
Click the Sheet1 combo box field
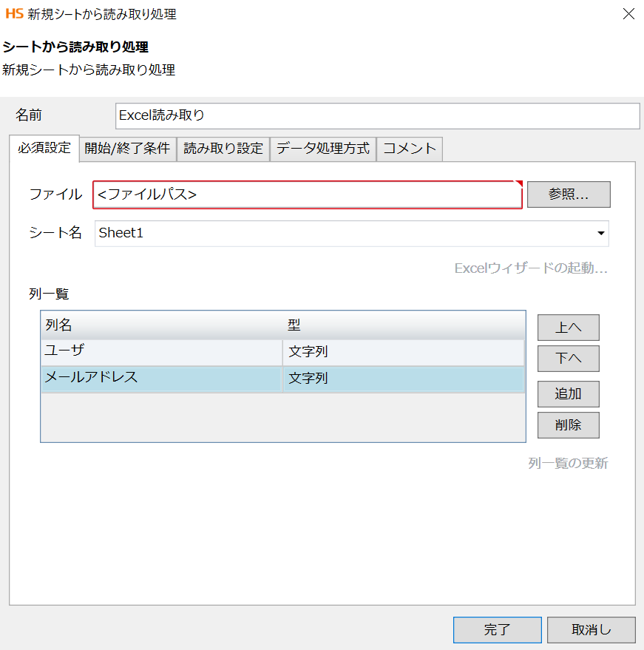tap(351, 234)
